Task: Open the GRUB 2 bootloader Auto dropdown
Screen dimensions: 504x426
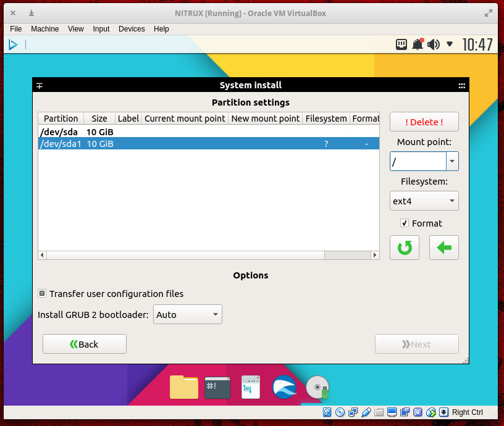Action: tap(188, 314)
